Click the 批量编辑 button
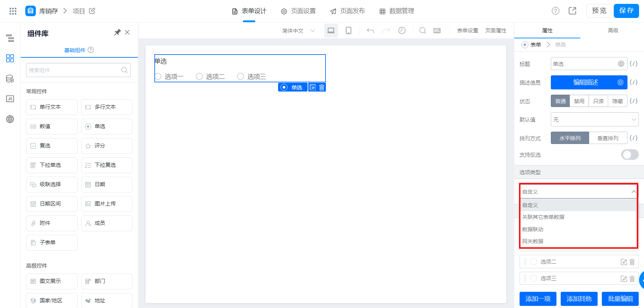 pyautogui.click(x=620, y=299)
